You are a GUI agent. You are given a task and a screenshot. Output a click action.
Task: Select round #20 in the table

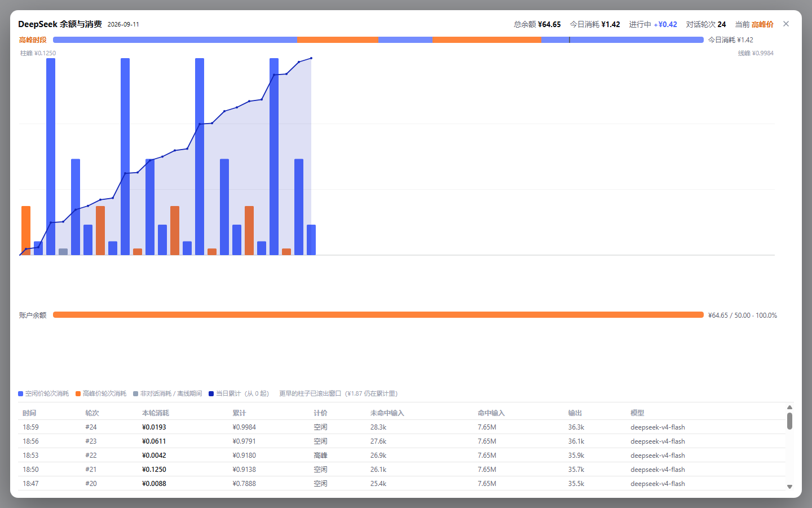pyautogui.click(x=91, y=484)
